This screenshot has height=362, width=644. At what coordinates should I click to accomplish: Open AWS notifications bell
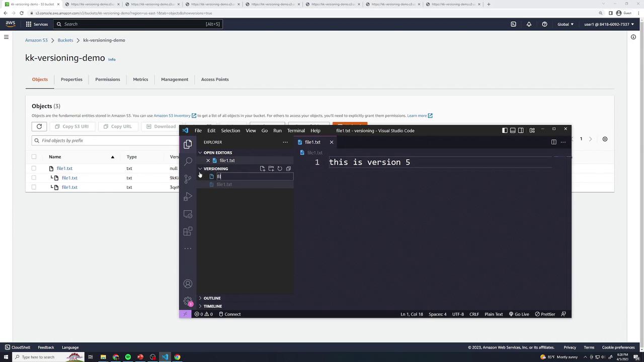click(x=529, y=24)
